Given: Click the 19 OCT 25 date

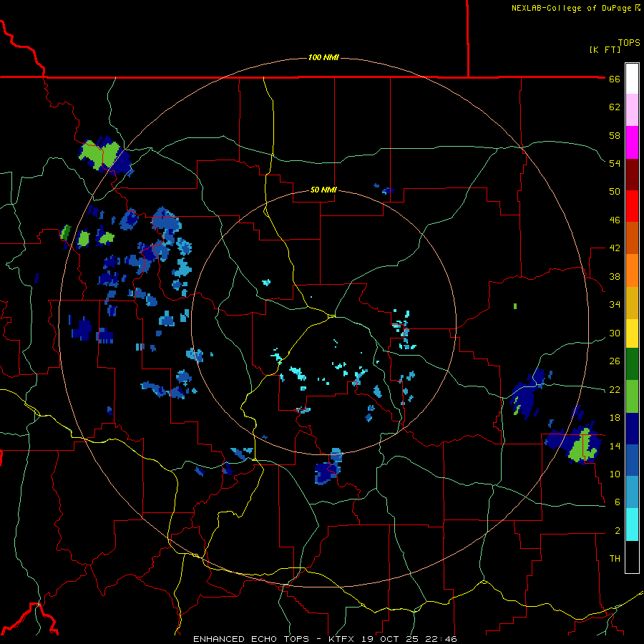Looking at the screenshot, I should [389, 639].
